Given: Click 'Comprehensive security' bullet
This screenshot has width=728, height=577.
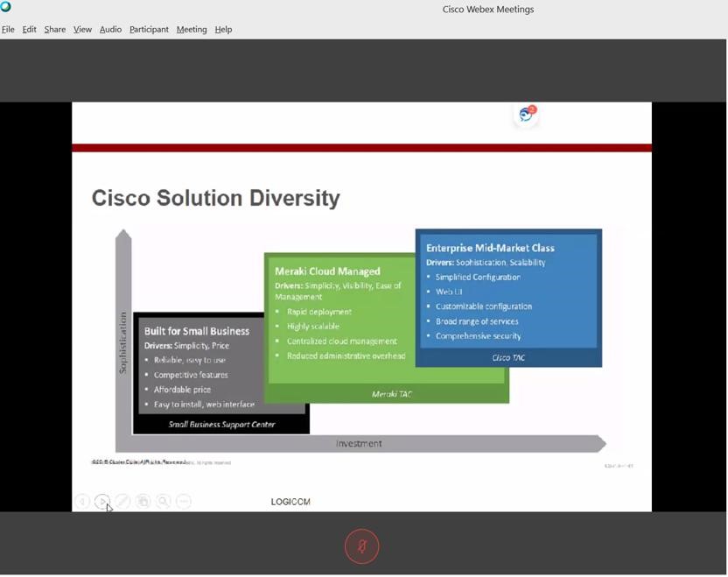Looking at the screenshot, I should point(479,336).
